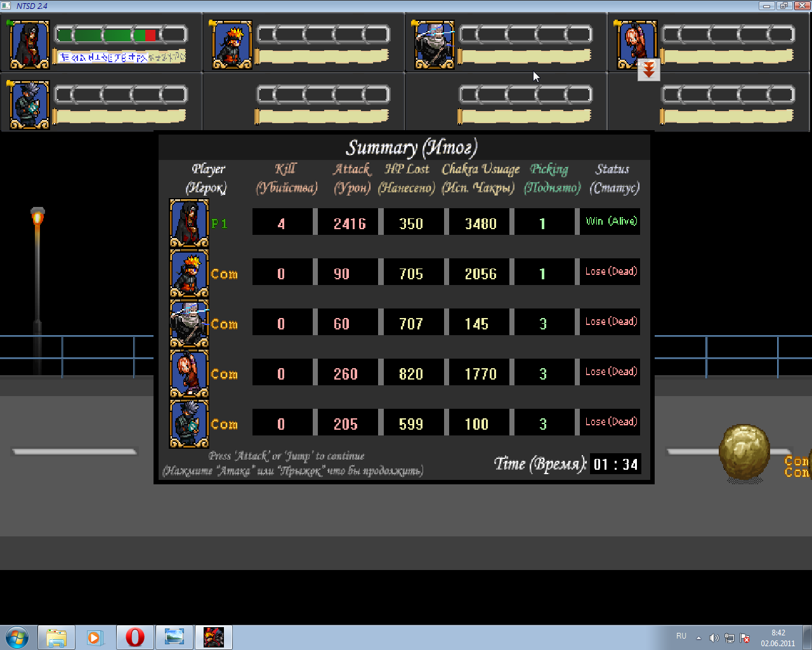Screen dimensions: 812x650
Task: Click HP lost value 599
Action: [x=412, y=424]
